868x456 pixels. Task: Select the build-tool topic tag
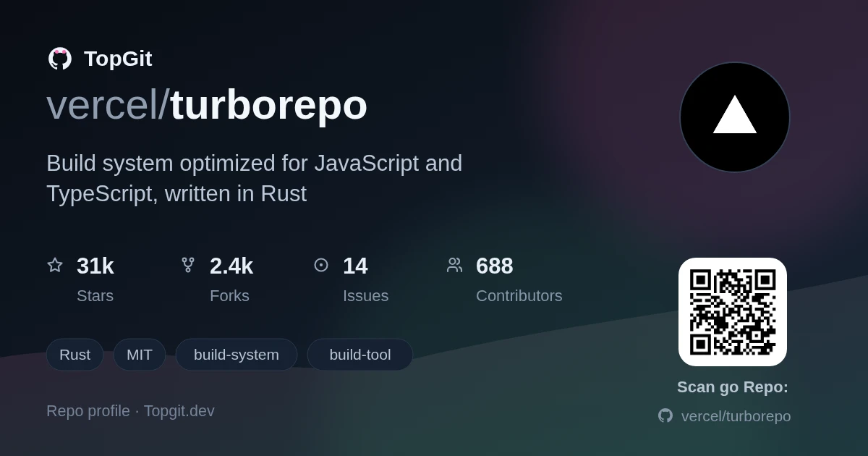pos(360,355)
